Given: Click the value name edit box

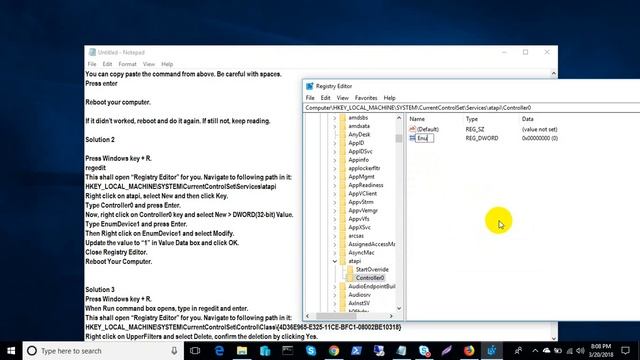Looking at the screenshot, I should (424, 138).
